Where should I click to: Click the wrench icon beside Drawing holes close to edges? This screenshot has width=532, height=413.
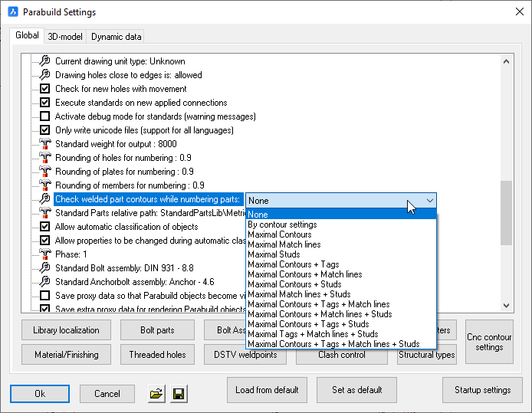pos(45,75)
